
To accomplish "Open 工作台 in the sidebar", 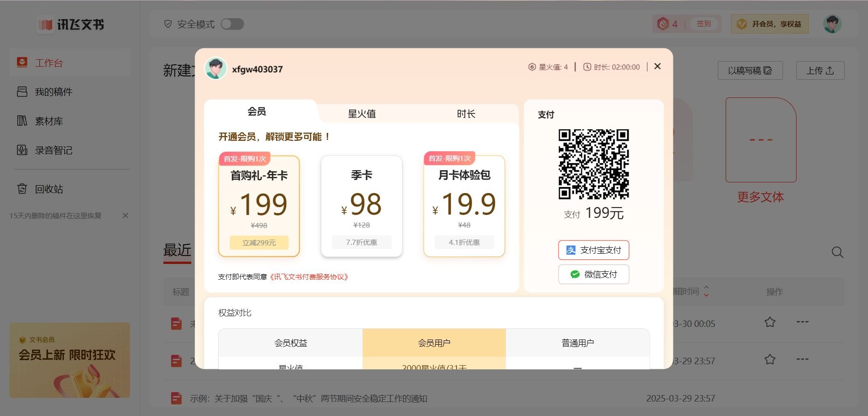I will click(x=70, y=63).
